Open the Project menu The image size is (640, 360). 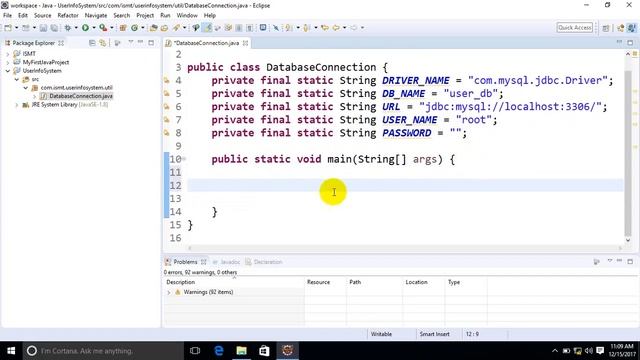145,16
